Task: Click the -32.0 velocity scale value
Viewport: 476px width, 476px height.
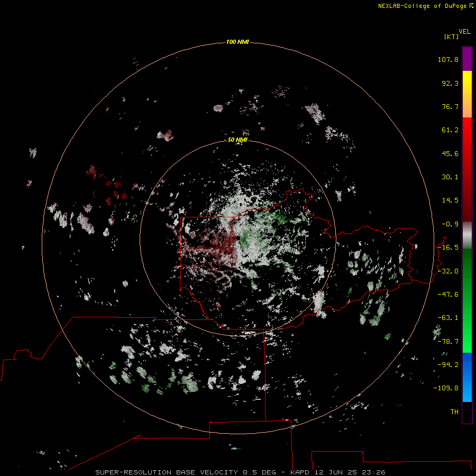Action: 448,271
